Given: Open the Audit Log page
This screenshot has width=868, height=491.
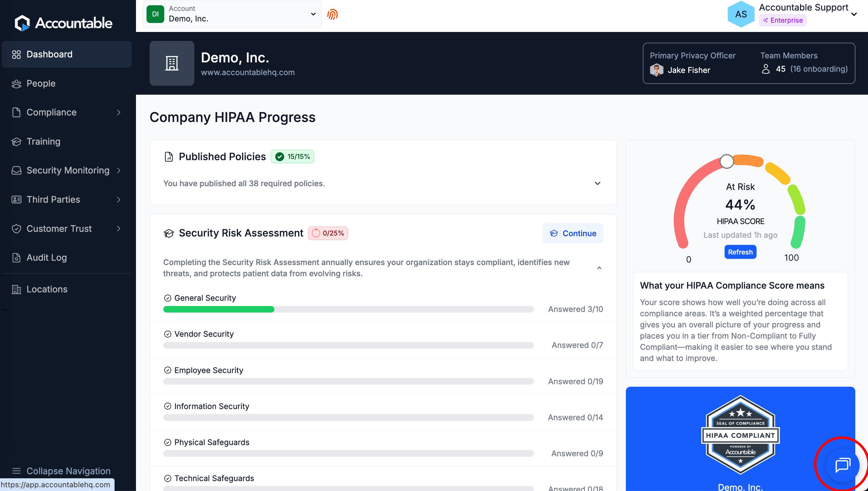Looking at the screenshot, I should [x=47, y=258].
